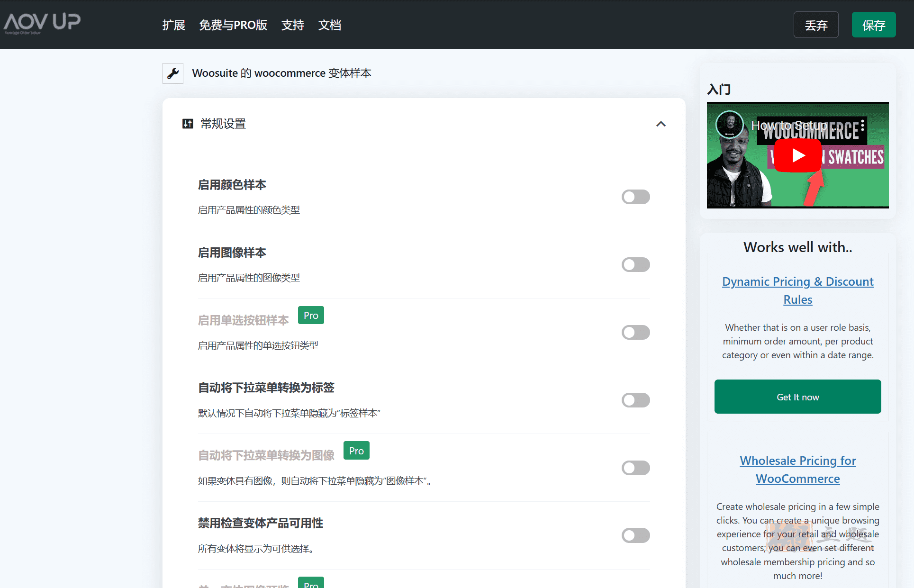The image size is (914, 588).
Task: Click the Get It now button
Action: [x=798, y=397]
